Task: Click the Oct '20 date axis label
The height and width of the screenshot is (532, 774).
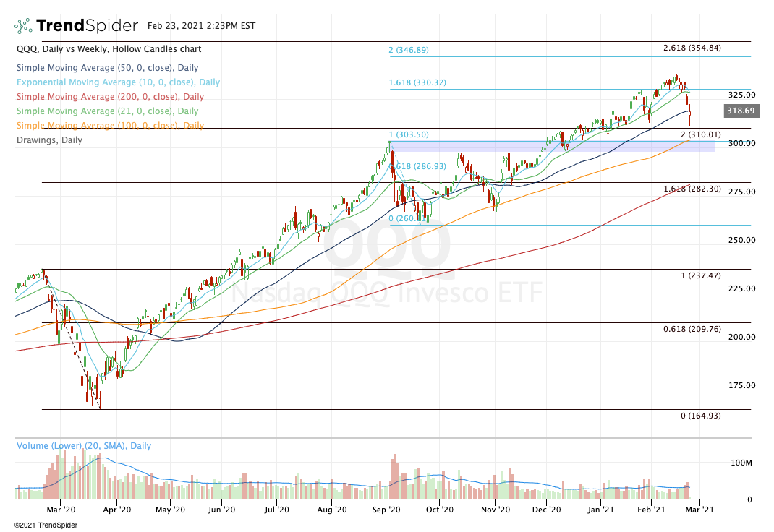Action: (440, 510)
